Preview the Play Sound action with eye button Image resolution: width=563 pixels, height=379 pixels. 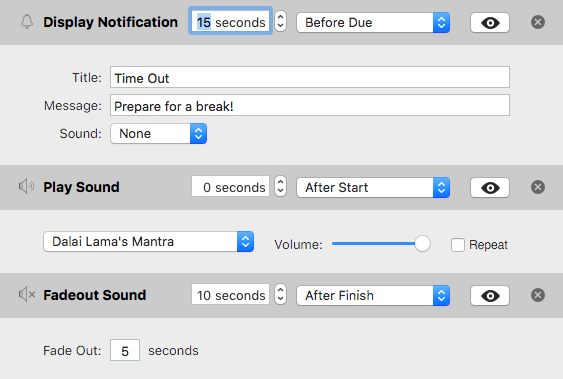[x=490, y=187]
